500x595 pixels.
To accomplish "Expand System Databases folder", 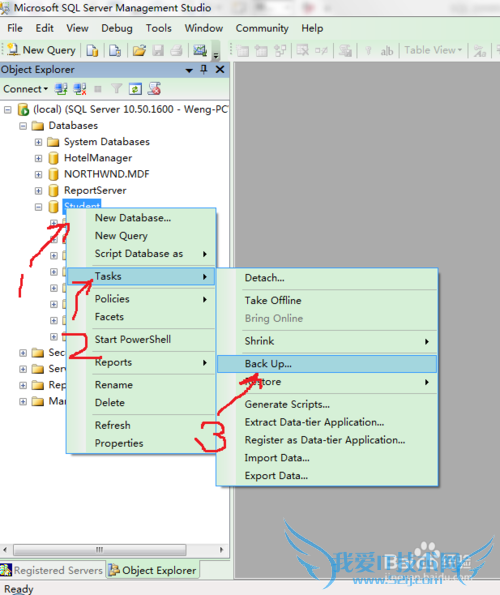I will (38, 142).
